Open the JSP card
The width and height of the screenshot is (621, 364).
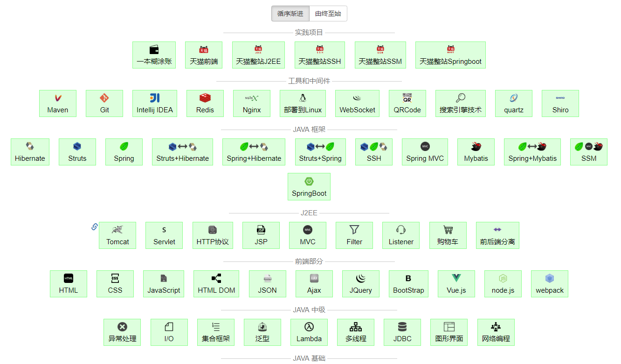point(261,235)
